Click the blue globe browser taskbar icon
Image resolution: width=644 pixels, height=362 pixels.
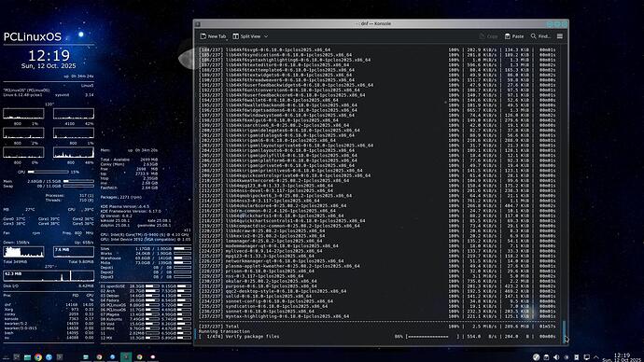pyautogui.click(x=49, y=357)
